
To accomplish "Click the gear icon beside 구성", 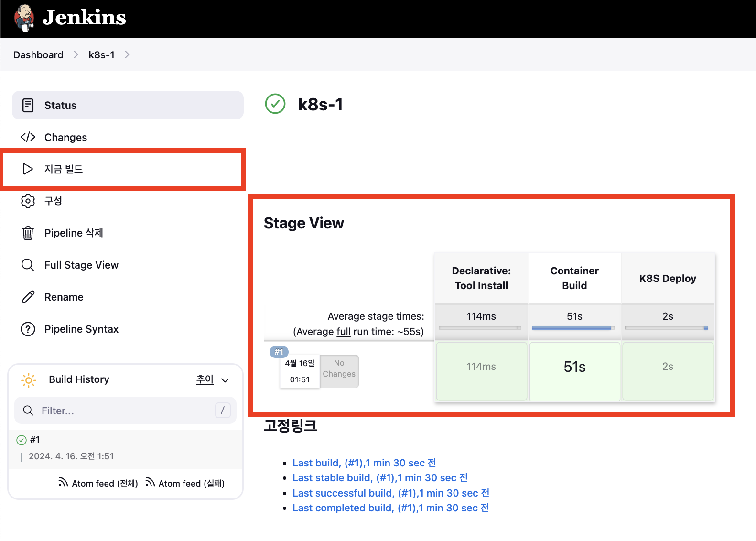I will click(x=28, y=201).
